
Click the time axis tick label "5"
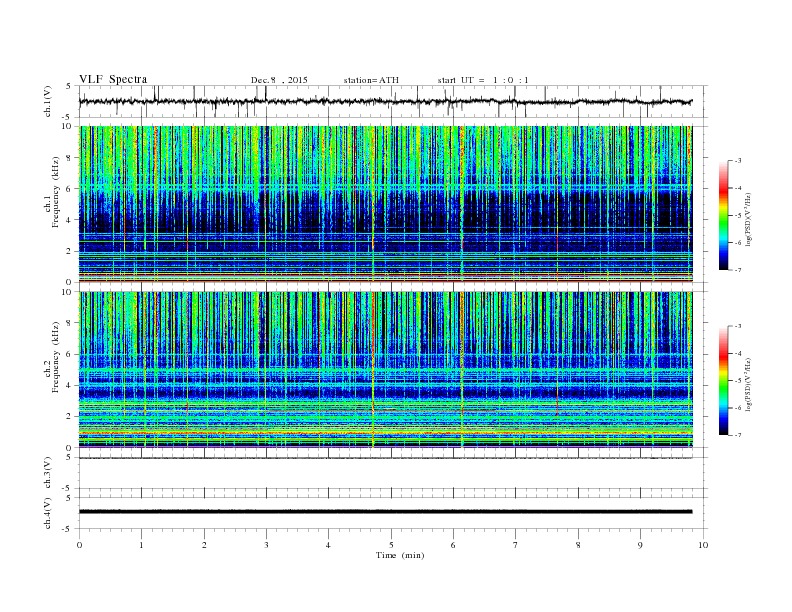tap(391, 545)
